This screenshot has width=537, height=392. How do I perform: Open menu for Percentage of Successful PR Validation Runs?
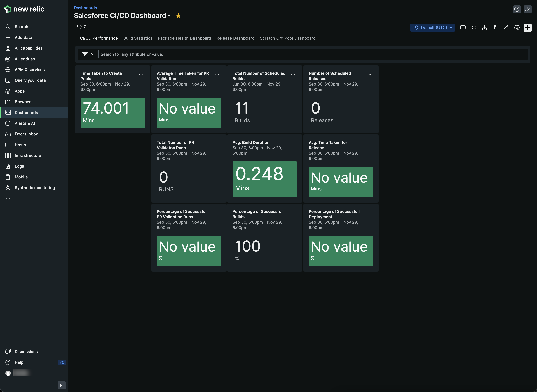(x=217, y=213)
